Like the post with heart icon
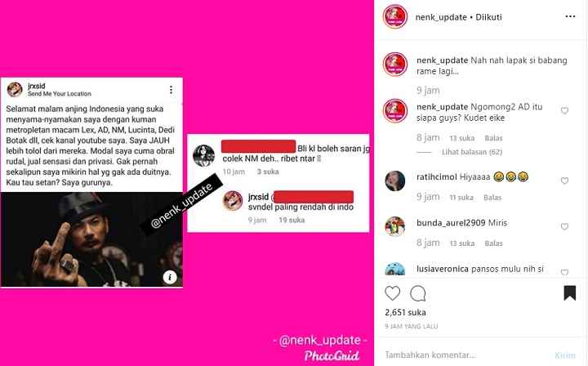The image size is (588, 366). (x=392, y=293)
